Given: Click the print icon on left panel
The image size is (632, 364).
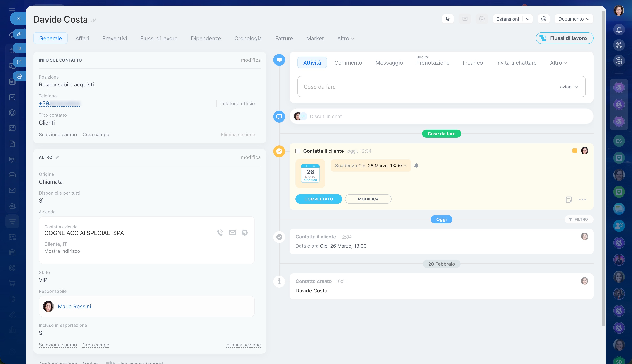Looking at the screenshot, I should 19,76.
